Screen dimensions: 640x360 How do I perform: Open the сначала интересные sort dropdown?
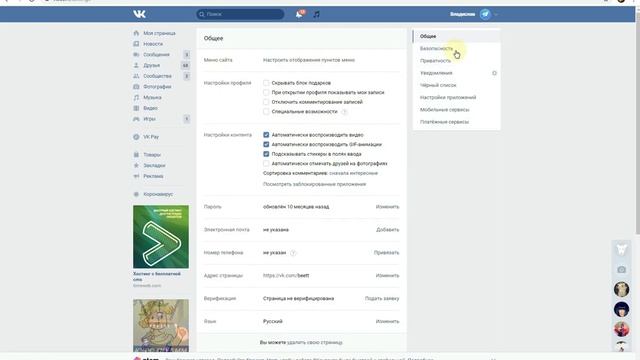(x=353, y=173)
